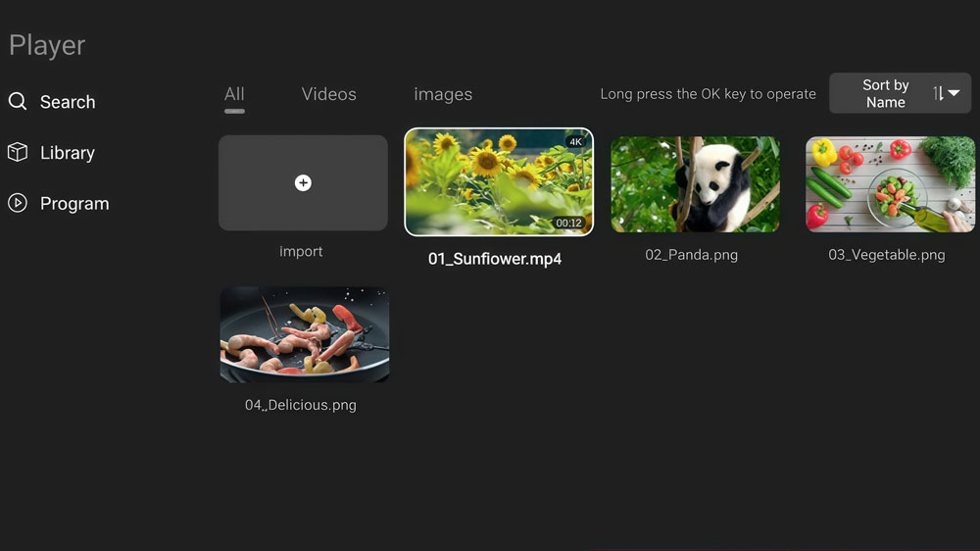Click the Library cube icon
Screen dimensions: 980x551
tap(18, 152)
